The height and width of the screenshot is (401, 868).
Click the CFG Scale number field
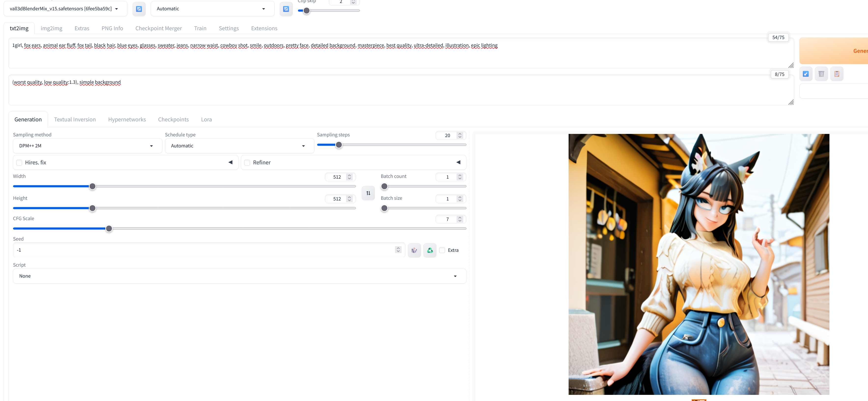tap(450, 219)
